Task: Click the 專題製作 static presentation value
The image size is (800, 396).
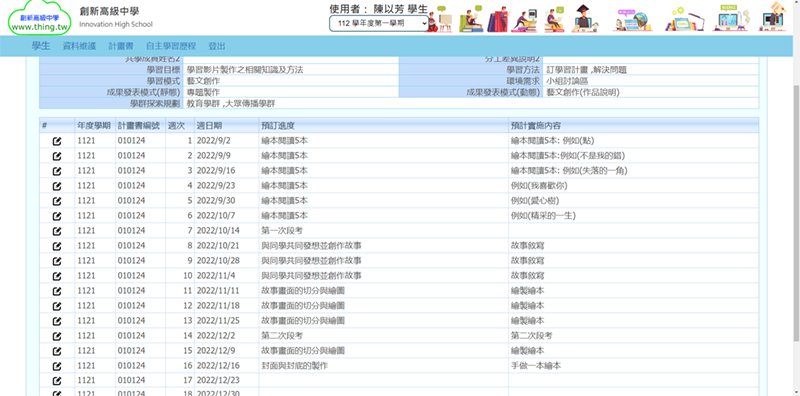Action: point(204,92)
